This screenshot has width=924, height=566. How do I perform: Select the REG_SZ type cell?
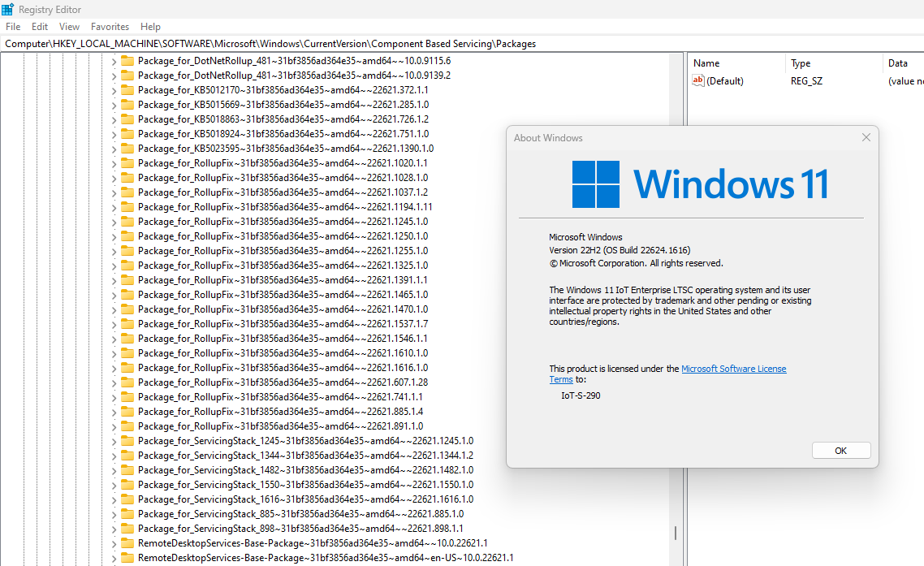click(x=806, y=80)
